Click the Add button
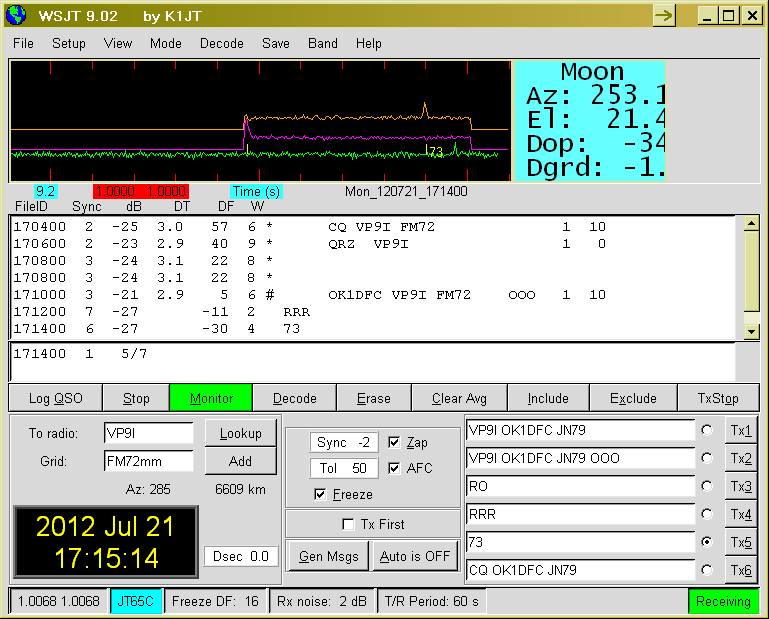Viewport: 769px width, 619px height. (x=240, y=461)
